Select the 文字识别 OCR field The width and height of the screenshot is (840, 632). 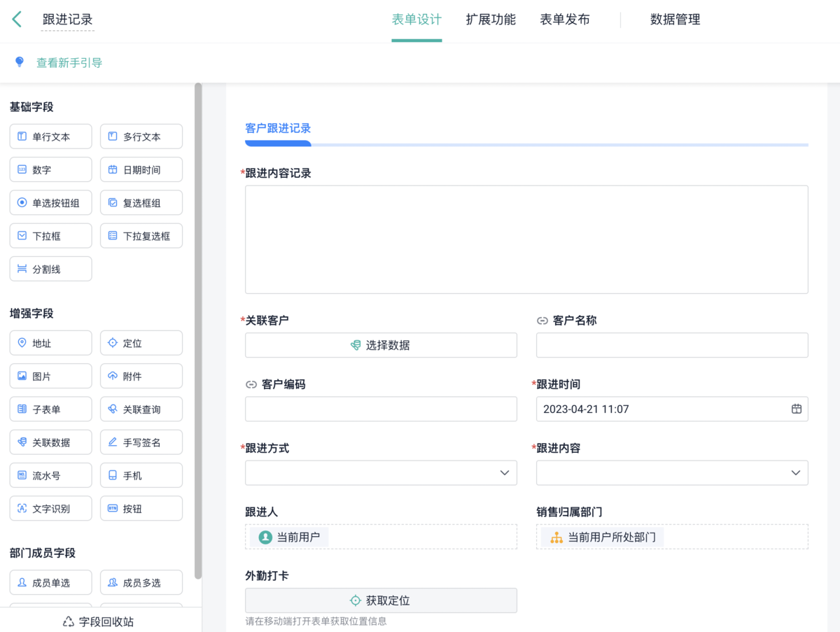(50, 509)
